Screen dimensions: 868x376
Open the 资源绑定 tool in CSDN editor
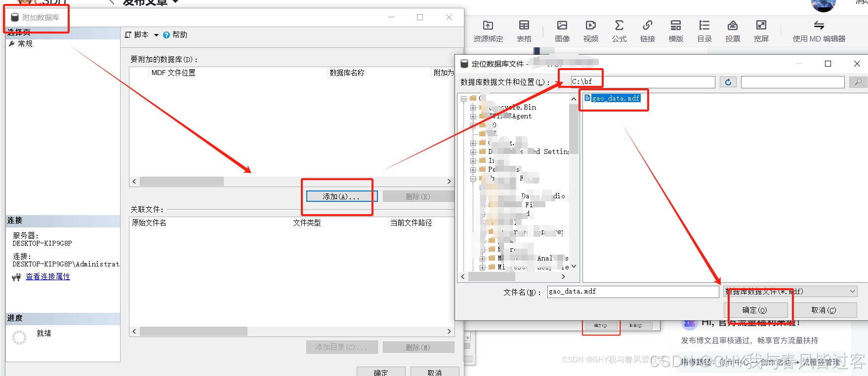tap(488, 31)
